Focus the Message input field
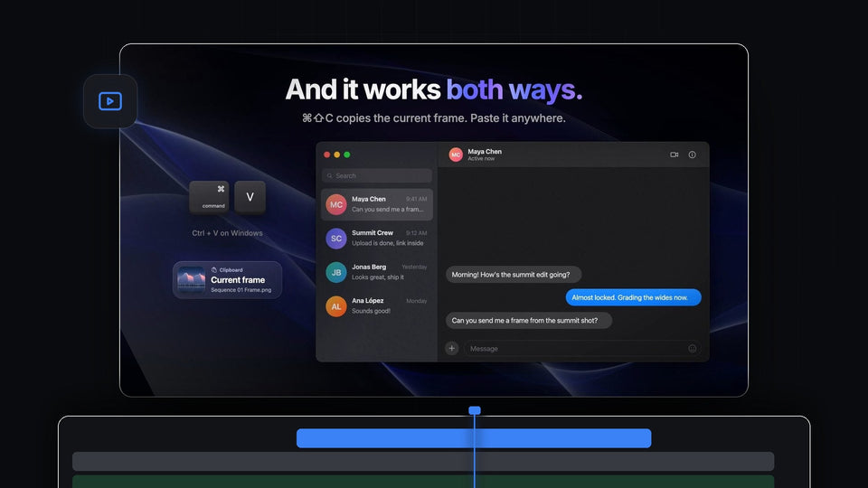This screenshot has height=488, width=868. point(582,348)
